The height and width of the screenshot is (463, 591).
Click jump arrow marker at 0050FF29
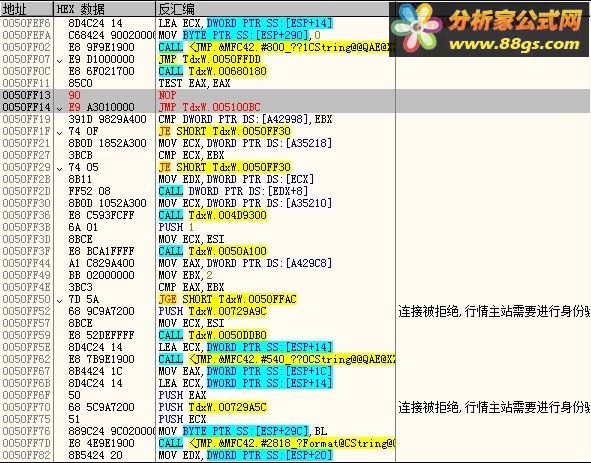click(x=60, y=168)
